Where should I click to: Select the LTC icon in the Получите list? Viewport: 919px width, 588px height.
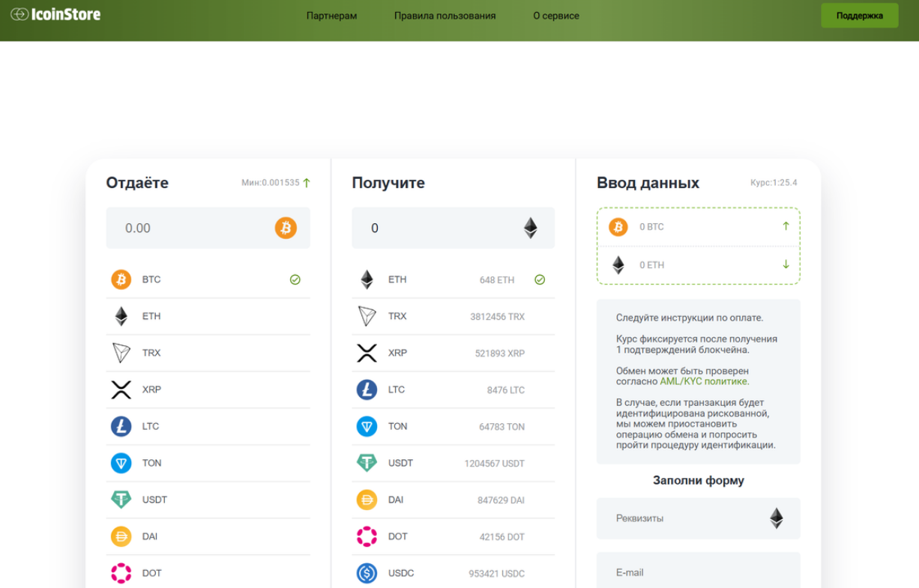(367, 390)
